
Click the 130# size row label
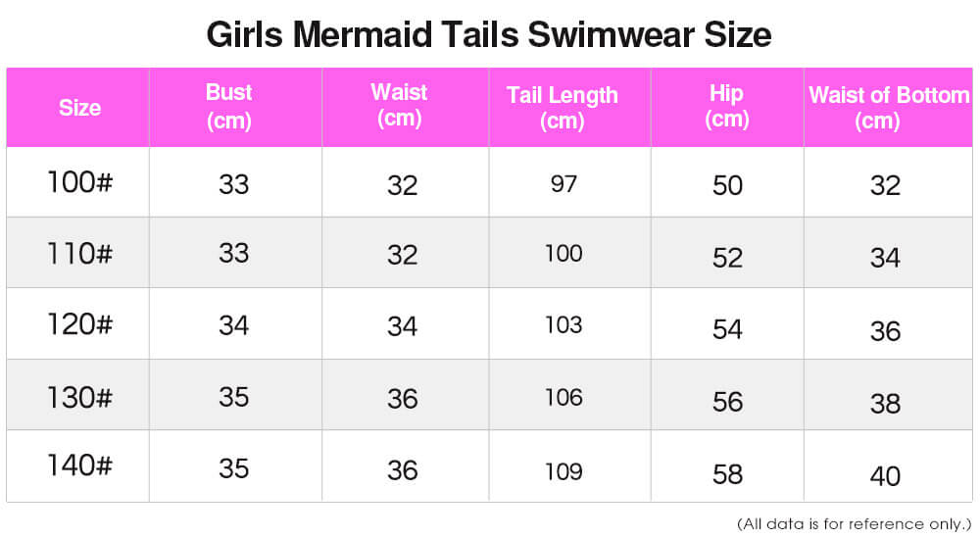pyautogui.click(x=79, y=397)
